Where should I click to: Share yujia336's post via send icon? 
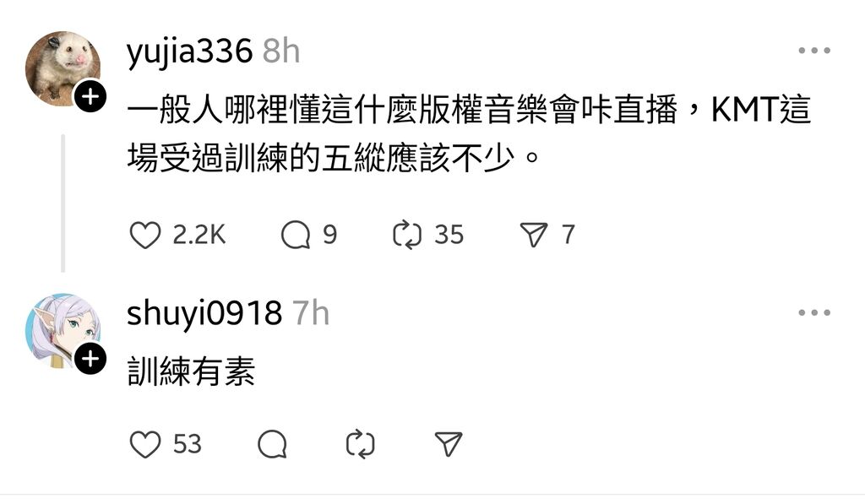pos(534,235)
